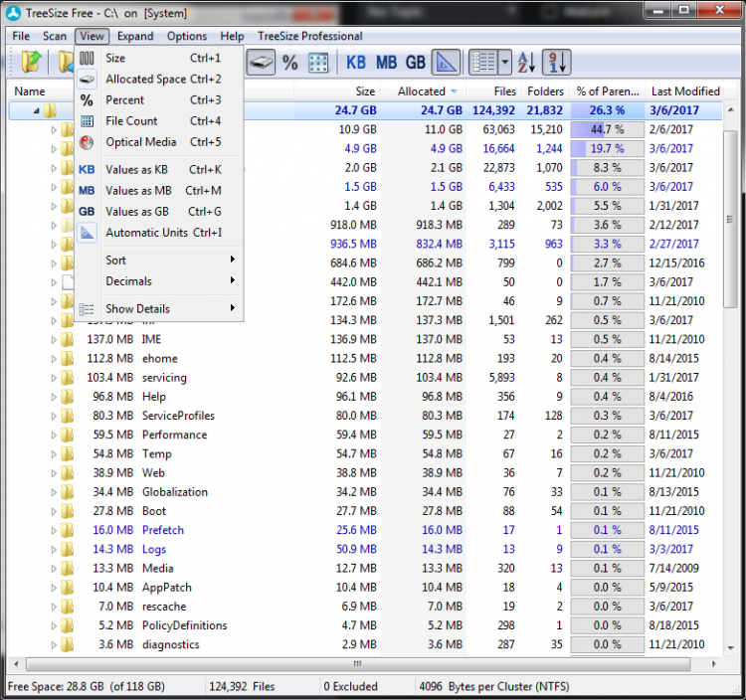The image size is (746, 700).
Task: Switch values to MB in toolbar
Action: pos(386,63)
